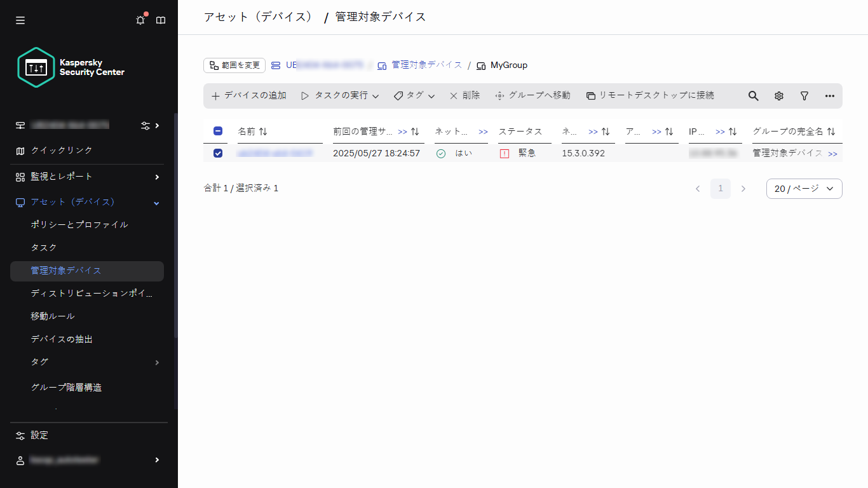Click the green はい status toggle indicator
This screenshot has height=488, width=868.
click(x=441, y=152)
